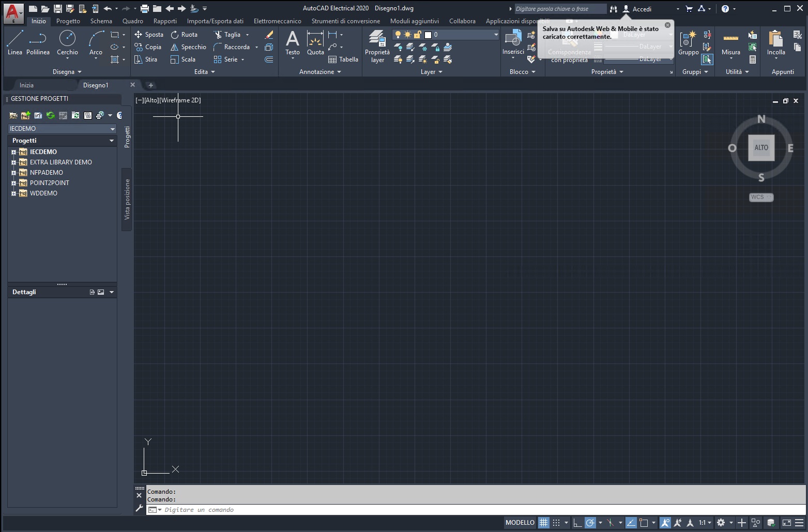Click the layer color swatch
808x532 pixels.
[x=428, y=35]
